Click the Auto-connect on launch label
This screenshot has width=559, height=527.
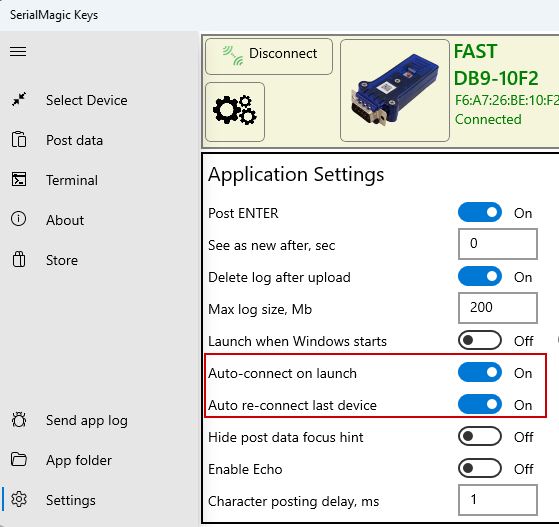tap(282, 373)
